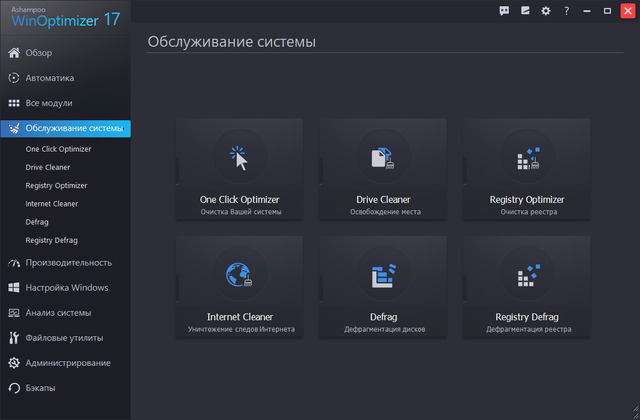Expand Настройка Windows in the sidebar
This screenshot has width=640, height=420.
(66, 288)
